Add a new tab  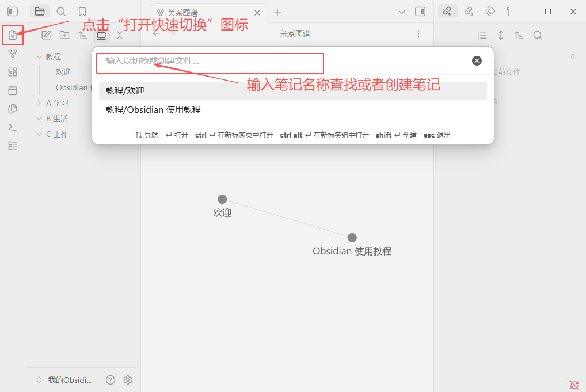click(277, 12)
